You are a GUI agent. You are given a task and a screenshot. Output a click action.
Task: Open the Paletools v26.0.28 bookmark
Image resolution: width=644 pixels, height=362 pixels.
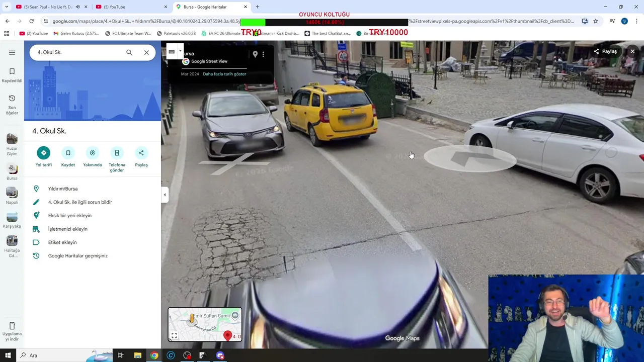tap(176, 34)
